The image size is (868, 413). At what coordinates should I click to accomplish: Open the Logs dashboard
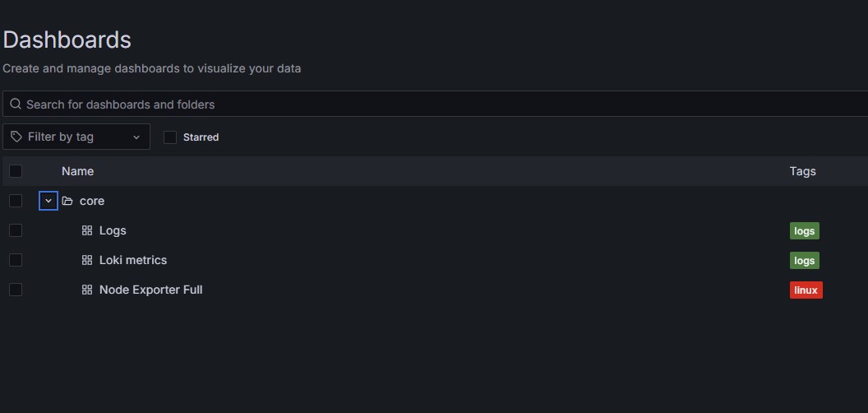point(113,230)
